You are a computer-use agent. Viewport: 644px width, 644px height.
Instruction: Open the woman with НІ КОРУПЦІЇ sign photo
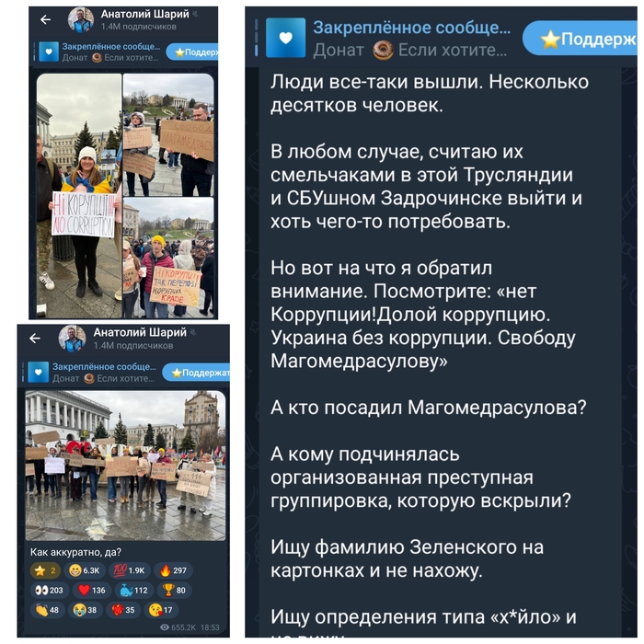[x=79, y=195]
